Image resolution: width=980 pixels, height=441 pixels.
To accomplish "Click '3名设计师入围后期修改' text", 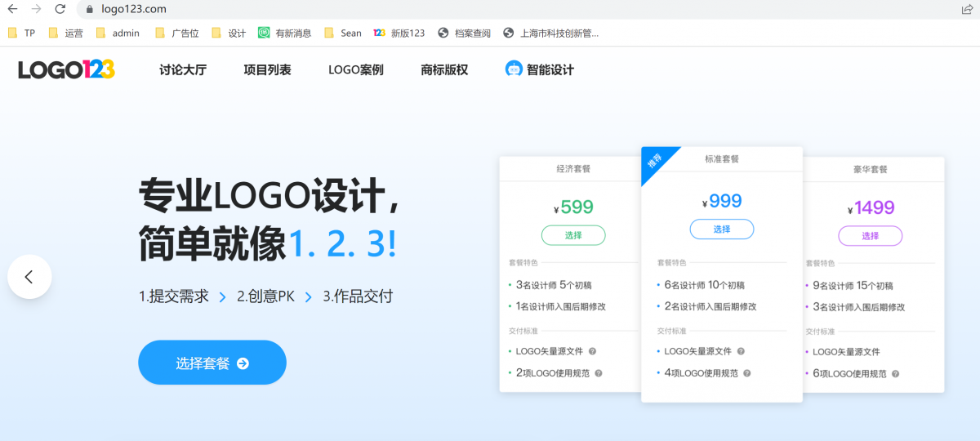I will click(859, 307).
